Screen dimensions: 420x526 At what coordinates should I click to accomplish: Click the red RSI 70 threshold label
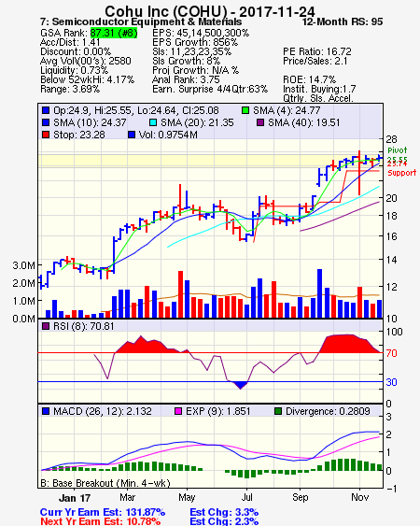(391, 353)
